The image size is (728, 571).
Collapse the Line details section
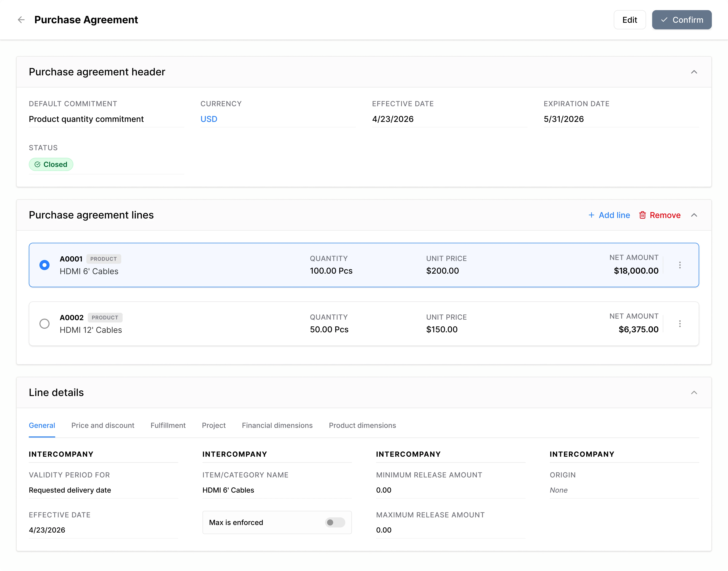tap(694, 392)
